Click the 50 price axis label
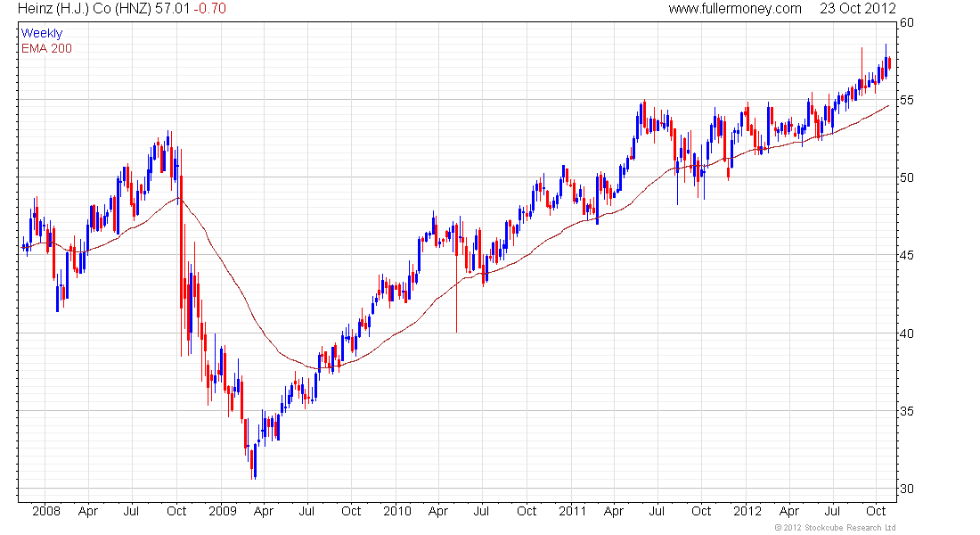The width and height of the screenshot is (980, 535). coord(906,177)
